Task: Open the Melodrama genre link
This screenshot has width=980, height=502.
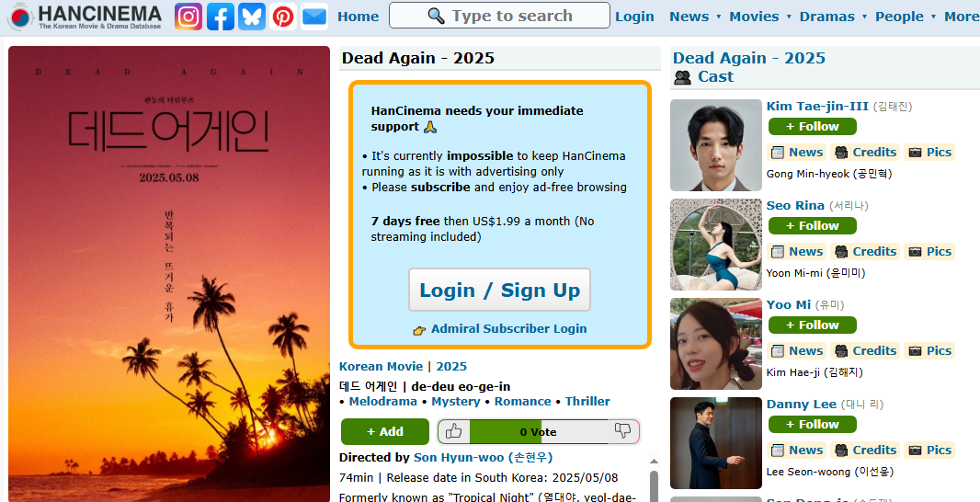Action: coord(382,402)
